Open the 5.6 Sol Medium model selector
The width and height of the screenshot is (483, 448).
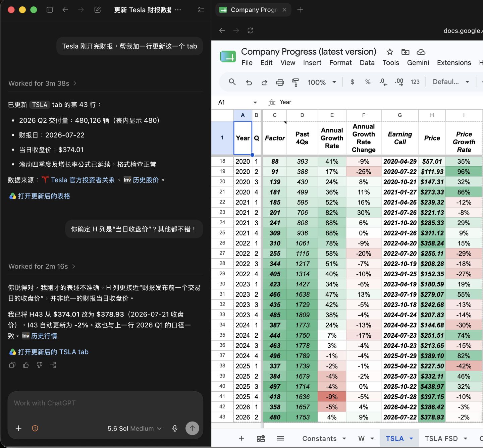coord(135,428)
